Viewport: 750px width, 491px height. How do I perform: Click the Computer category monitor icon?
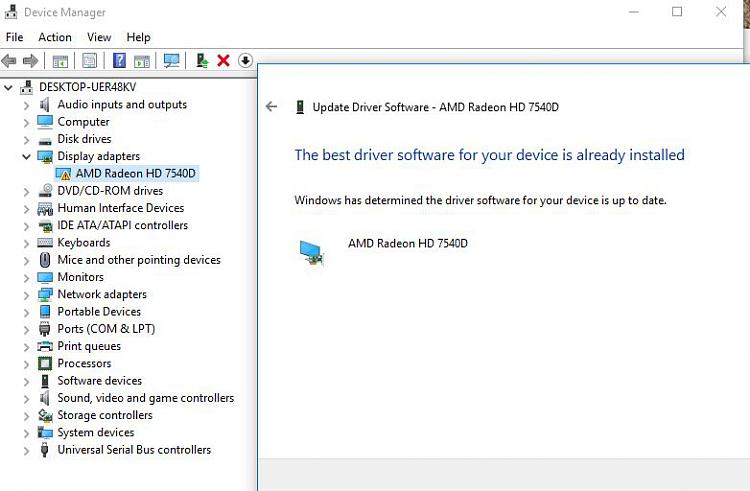pos(45,121)
